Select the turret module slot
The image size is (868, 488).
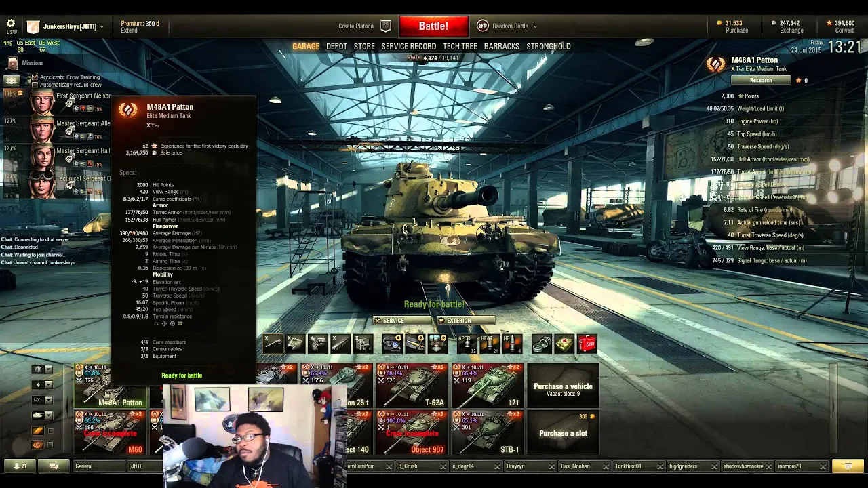(x=295, y=344)
